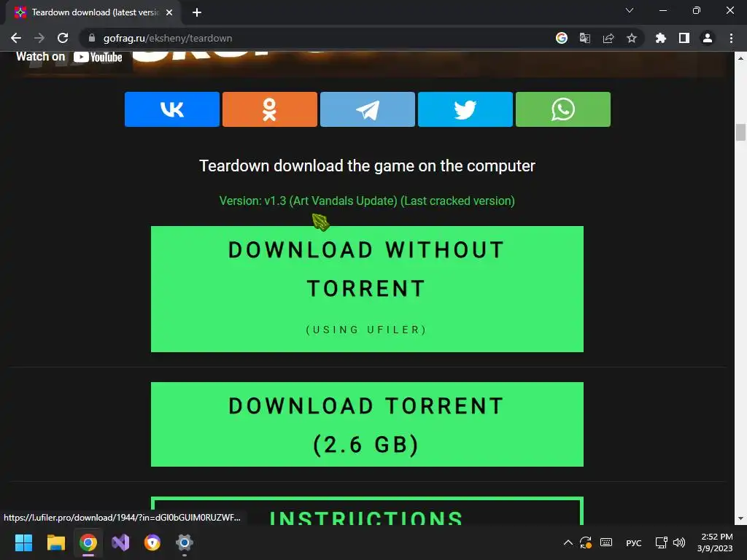
Task: Open Visual Studio from taskbar
Action: [x=120, y=542]
